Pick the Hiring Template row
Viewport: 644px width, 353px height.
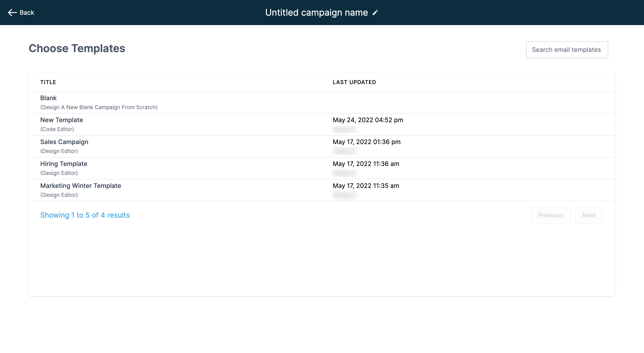64,164
